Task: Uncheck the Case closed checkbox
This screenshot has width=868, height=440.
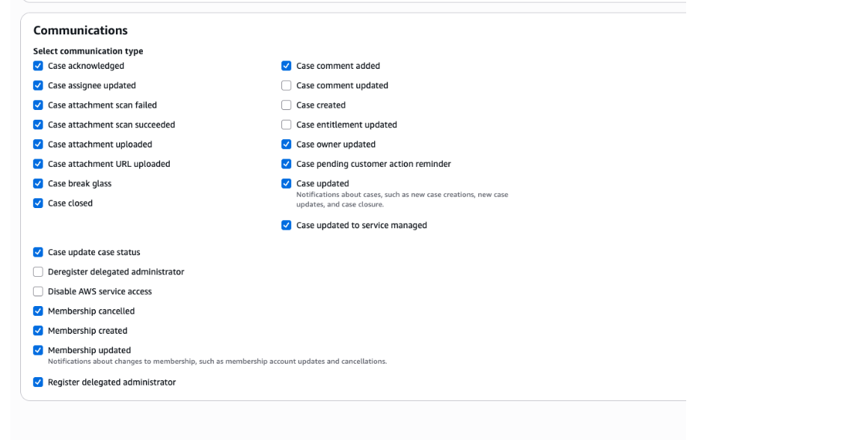Action: [x=38, y=203]
